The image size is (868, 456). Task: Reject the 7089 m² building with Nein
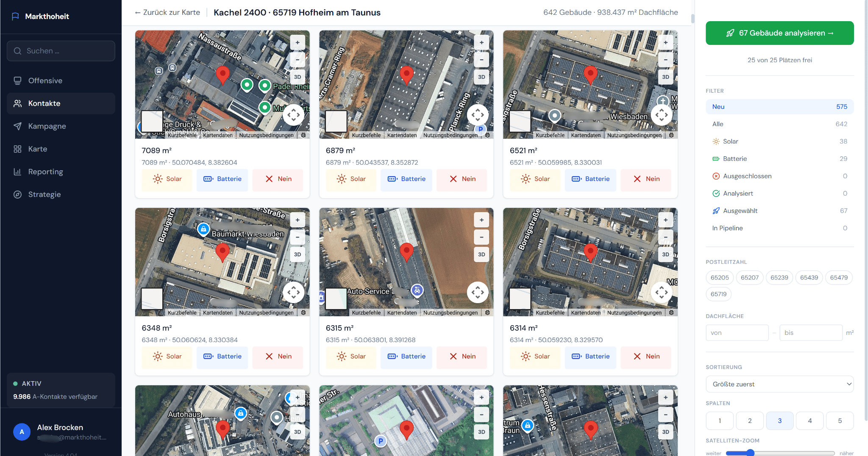(278, 179)
